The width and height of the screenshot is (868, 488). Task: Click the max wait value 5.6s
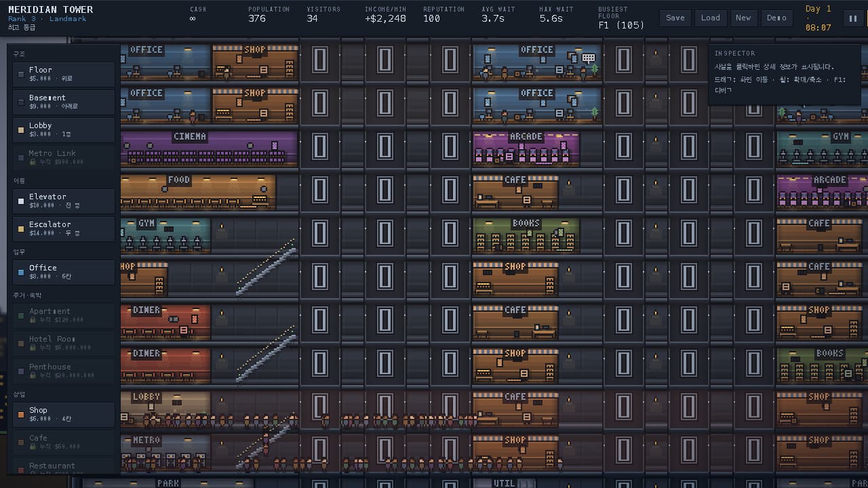pyautogui.click(x=551, y=18)
